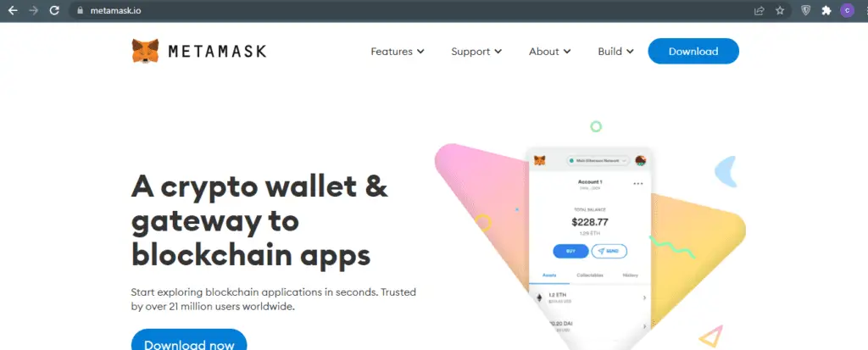Image resolution: width=868 pixels, height=350 pixels.
Task: Expand the About dropdown menu
Action: 549,52
